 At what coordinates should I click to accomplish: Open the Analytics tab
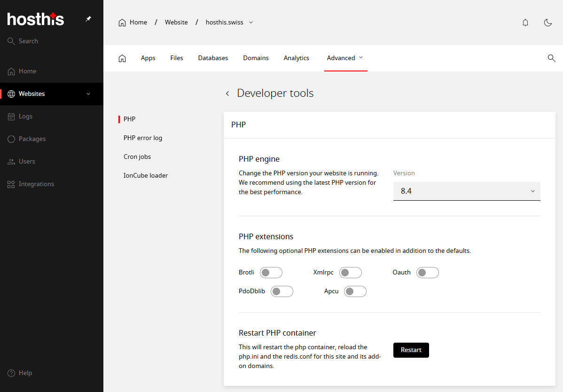click(296, 58)
